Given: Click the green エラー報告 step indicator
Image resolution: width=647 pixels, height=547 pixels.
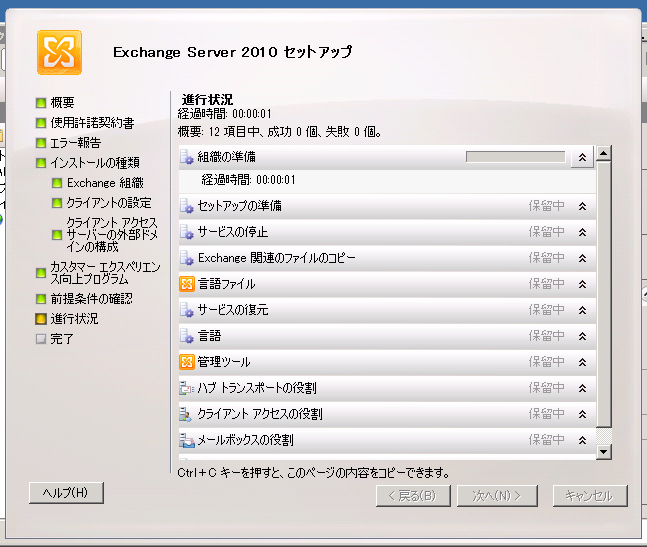Looking at the screenshot, I should 41,143.
